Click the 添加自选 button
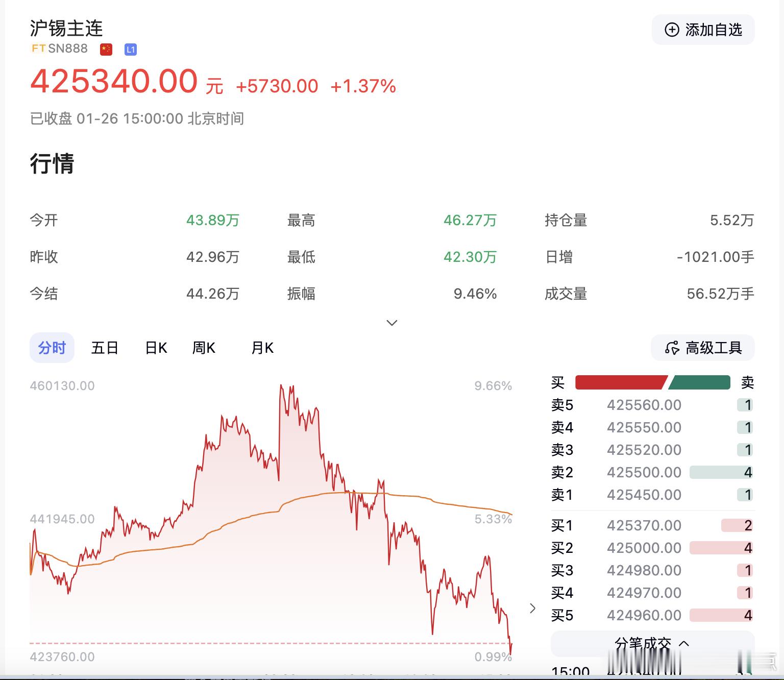Screen dimensions: 784x680 click(x=703, y=30)
